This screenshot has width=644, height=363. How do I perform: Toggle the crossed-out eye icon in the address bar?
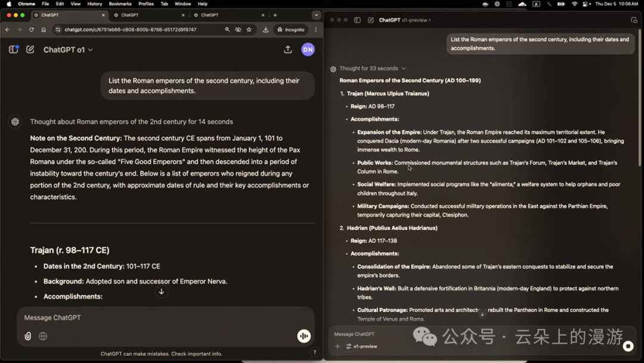238,29
